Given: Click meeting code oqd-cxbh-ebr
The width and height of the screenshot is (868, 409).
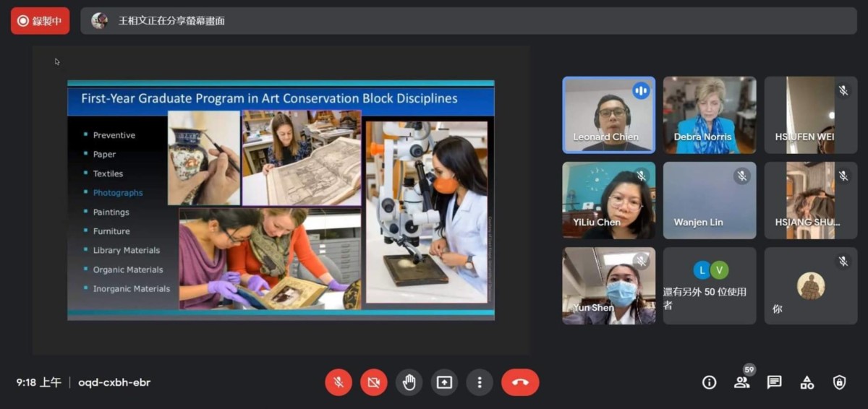Looking at the screenshot, I should [114, 382].
